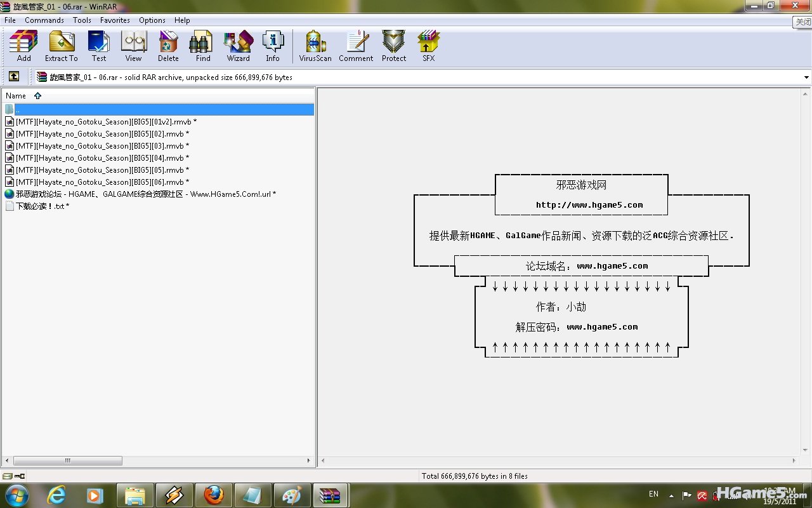
Task: Sort files by Name column header
Action: point(16,96)
